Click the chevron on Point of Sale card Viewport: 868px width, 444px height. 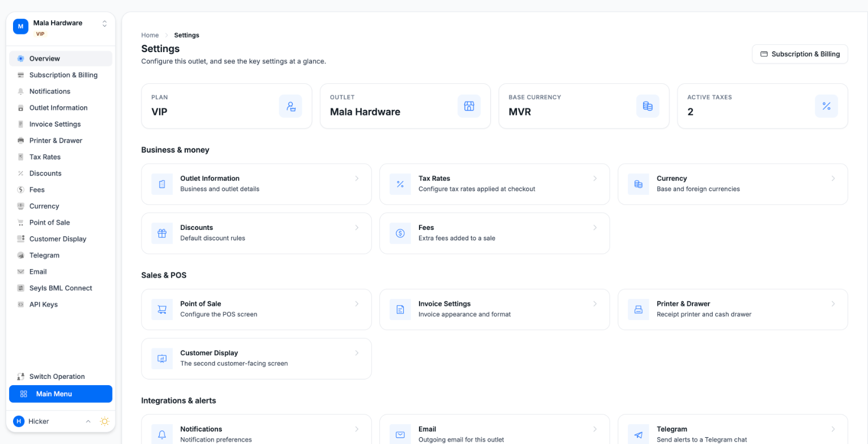pos(357,304)
